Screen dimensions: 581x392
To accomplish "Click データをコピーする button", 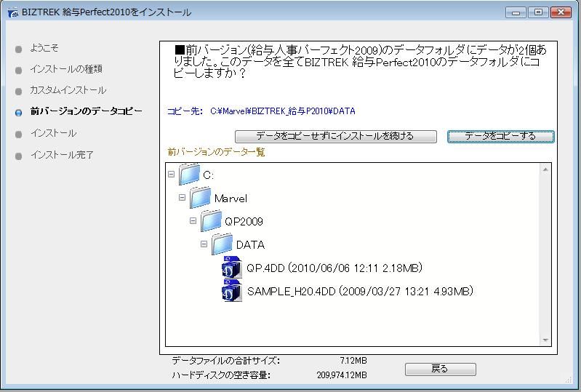I will (500, 136).
